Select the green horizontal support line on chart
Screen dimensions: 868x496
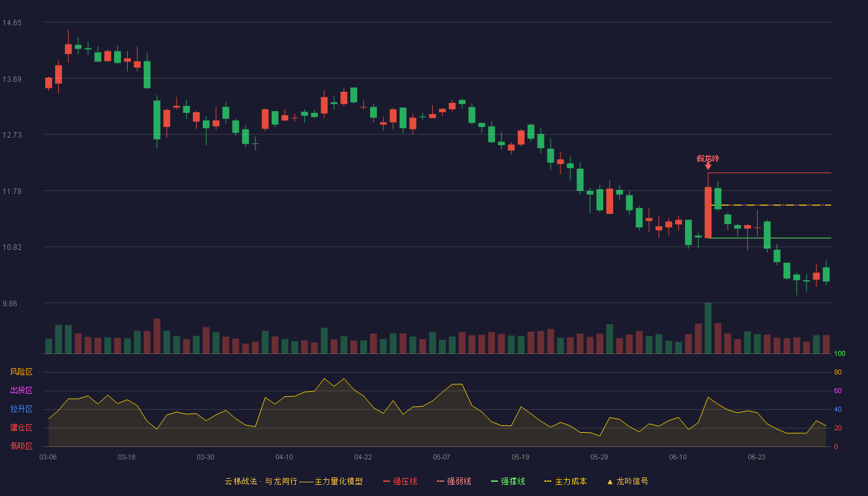pyautogui.click(x=769, y=238)
